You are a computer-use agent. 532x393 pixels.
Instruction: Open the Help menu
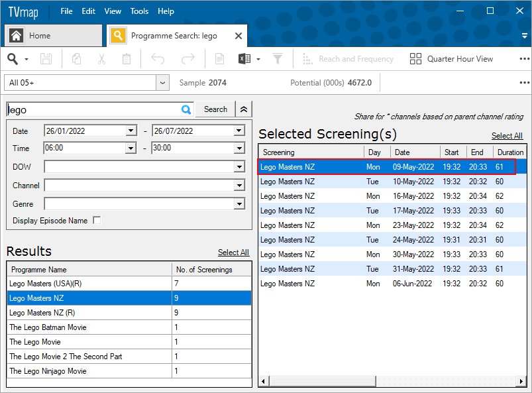click(166, 11)
